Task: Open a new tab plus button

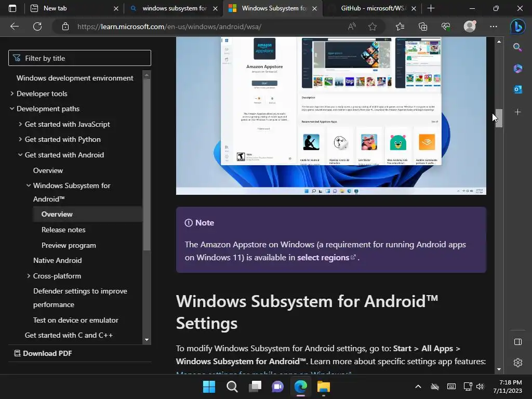Action: [431, 8]
